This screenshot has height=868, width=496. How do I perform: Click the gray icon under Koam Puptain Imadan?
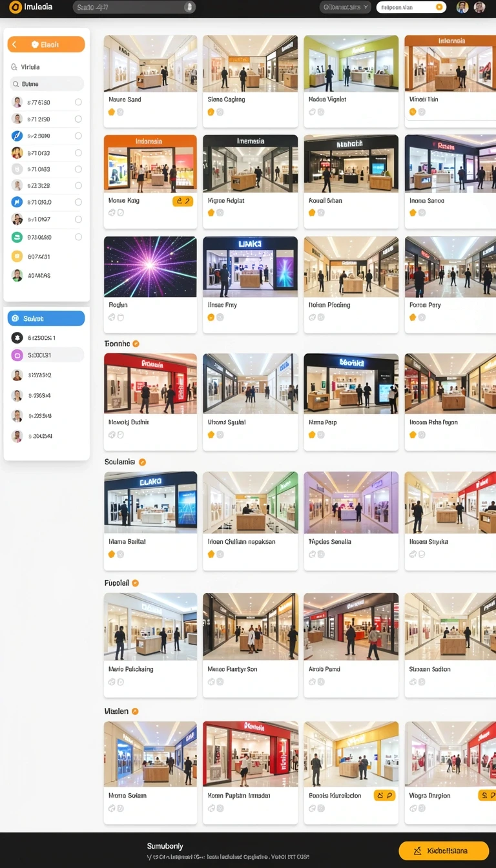click(211, 808)
